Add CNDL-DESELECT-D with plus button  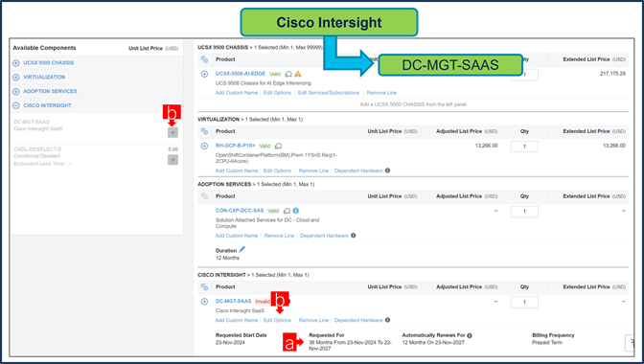pyautogui.click(x=172, y=160)
